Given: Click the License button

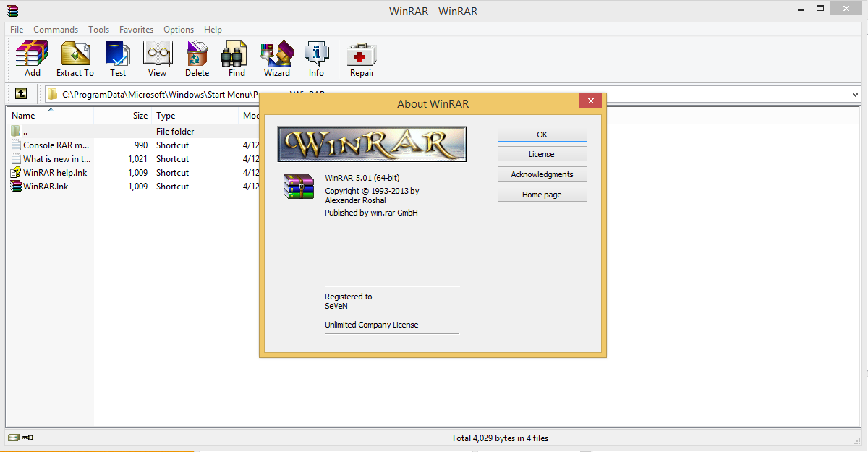Looking at the screenshot, I should point(542,154).
